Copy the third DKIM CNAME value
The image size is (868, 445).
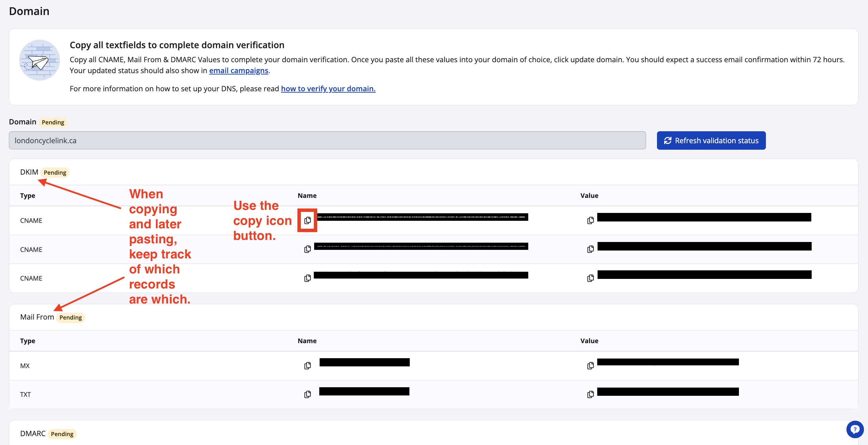(x=590, y=278)
